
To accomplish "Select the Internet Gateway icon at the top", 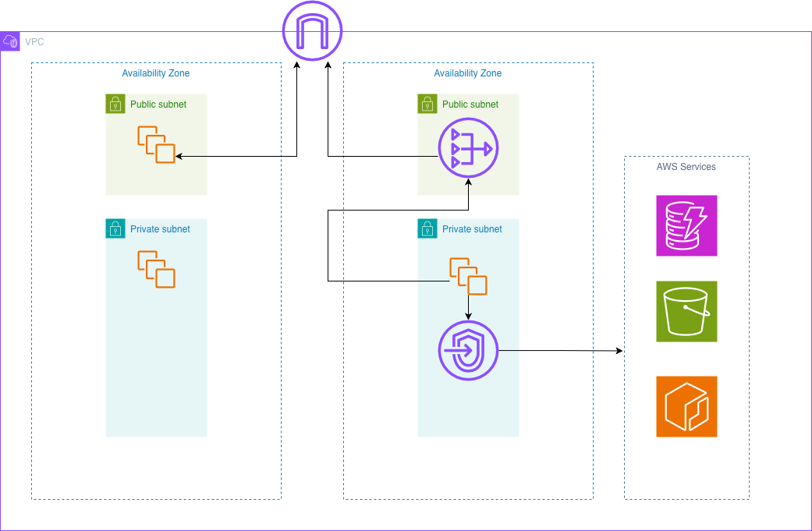I will coord(312,31).
